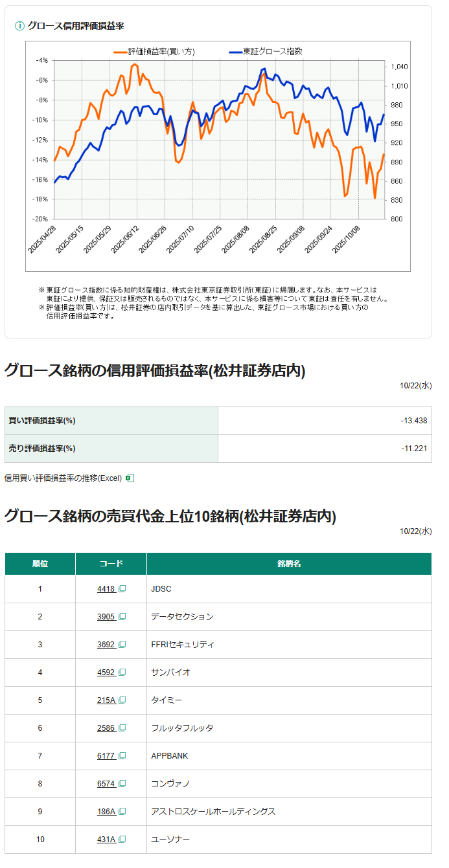Viewport: 449px width, 868px height.
Task: Open stock code link 2586
Action: point(106,728)
